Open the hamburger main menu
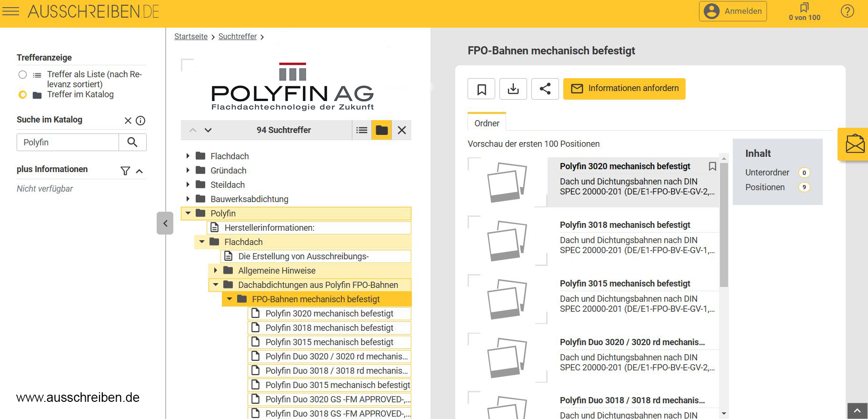Image resolution: width=868 pixels, height=419 pixels. point(10,11)
